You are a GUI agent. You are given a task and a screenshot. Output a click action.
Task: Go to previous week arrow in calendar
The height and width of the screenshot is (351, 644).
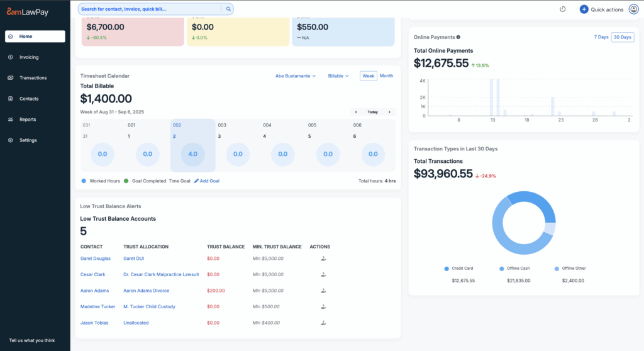pos(356,112)
